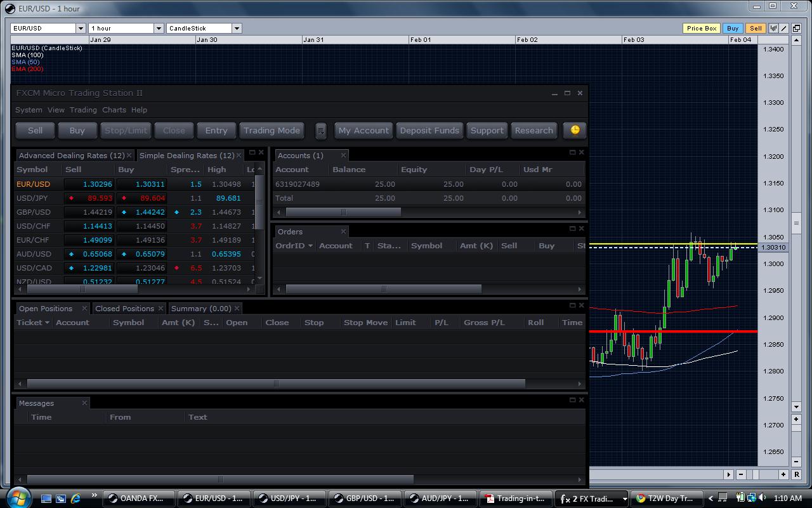Click the yellow Price Box button
Image resolution: width=812 pixels, height=508 pixels.
(702, 28)
